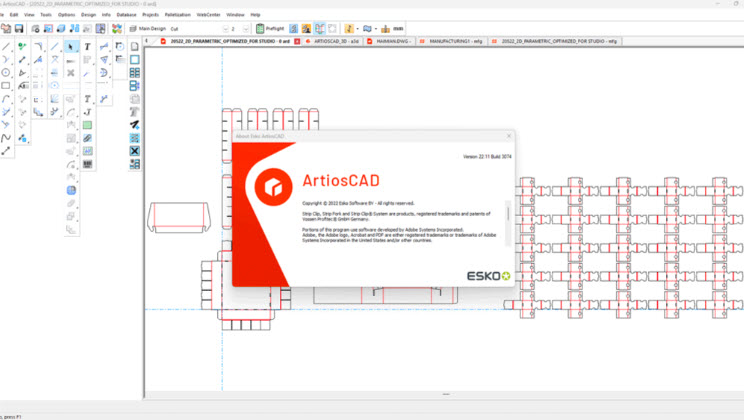The height and width of the screenshot is (420, 744).
Task: Close the About Esko ArtiosCAD dialog
Action: (508, 135)
